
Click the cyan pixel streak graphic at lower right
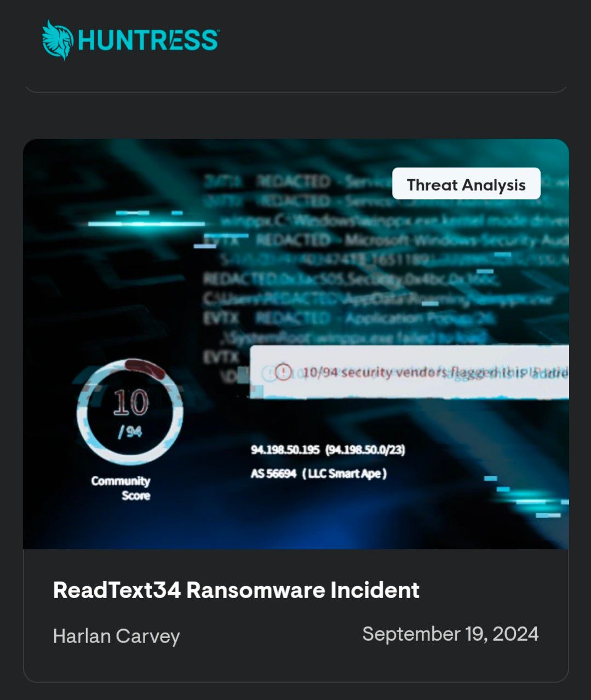[526, 498]
